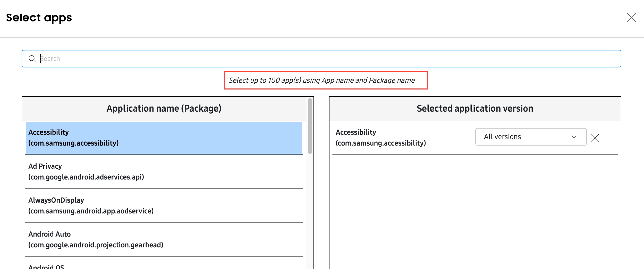Select the Ad Privacy app row
Screen dimensions: 644x269
(x=164, y=172)
